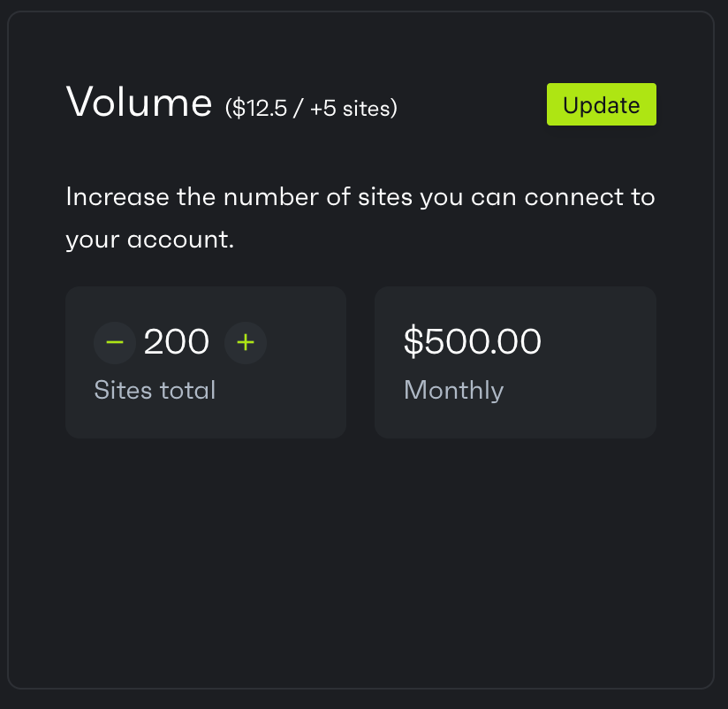This screenshot has width=728, height=709.
Task: Decrease site count with the minus icon
Action: 115,342
